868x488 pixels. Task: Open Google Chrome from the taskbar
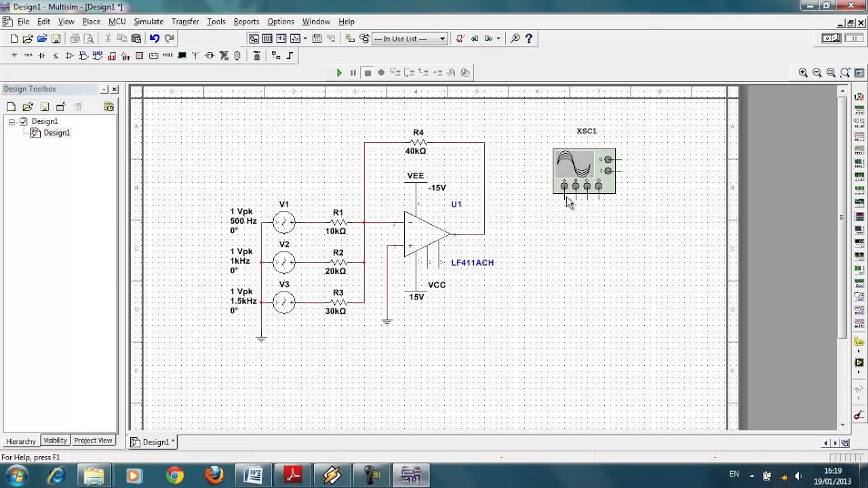click(174, 476)
